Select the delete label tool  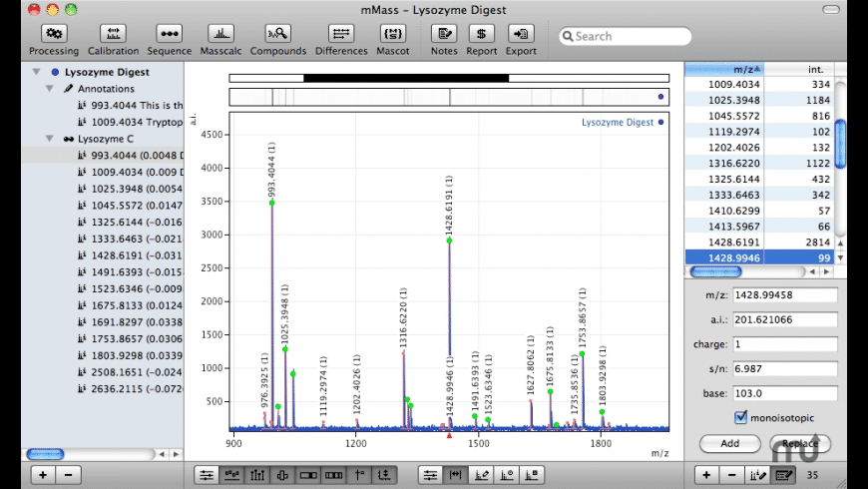click(532, 475)
